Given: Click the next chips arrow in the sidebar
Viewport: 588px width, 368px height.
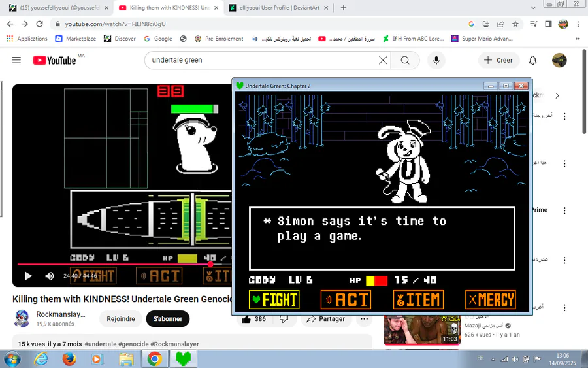Looking at the screenshot, I should (x=557, y=95).
